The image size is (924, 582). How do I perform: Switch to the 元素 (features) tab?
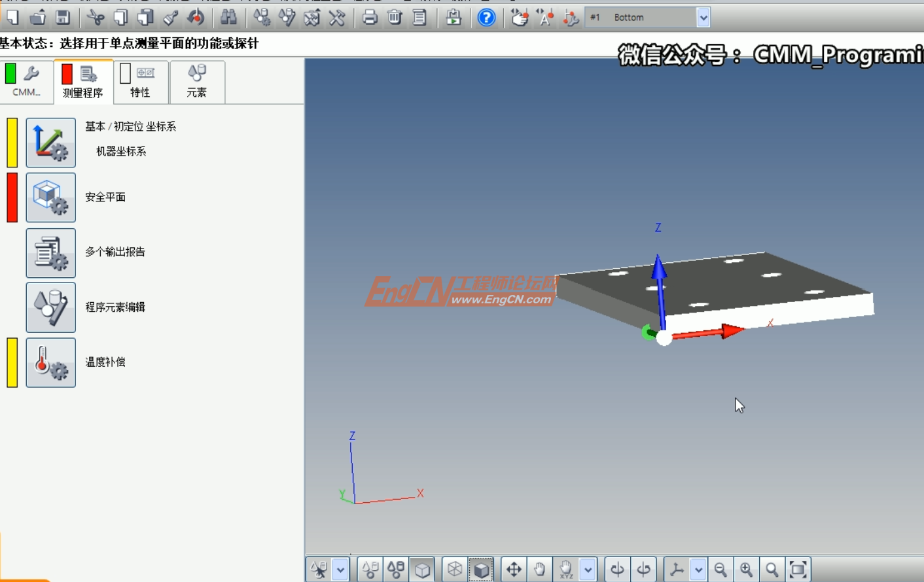pos(196,82)
